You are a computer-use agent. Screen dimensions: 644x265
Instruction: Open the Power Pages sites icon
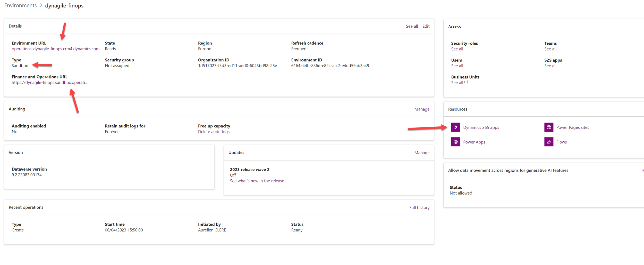[x=549, y=127]
